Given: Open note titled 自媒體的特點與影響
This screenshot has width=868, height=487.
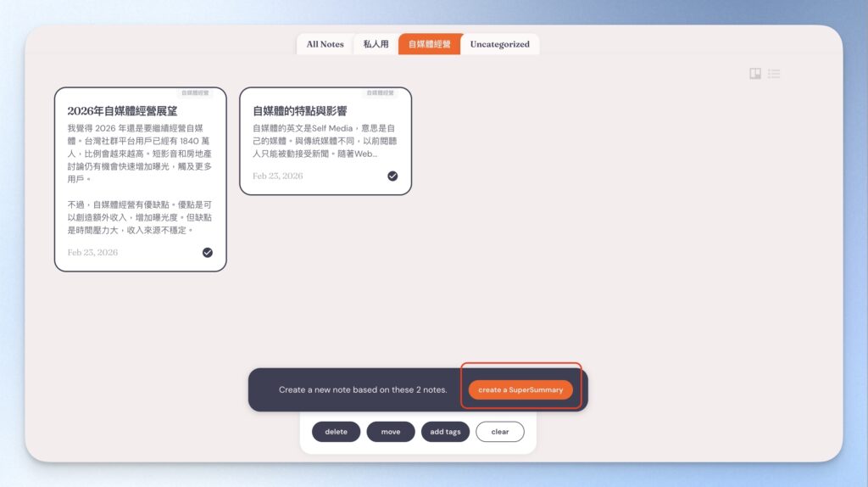Looking at the screenshot, I should 299,111.
